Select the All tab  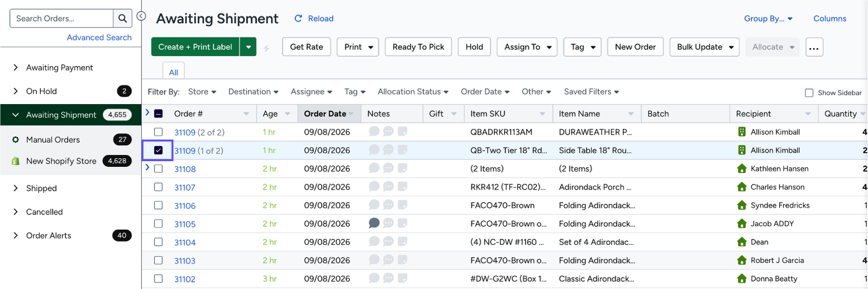(x=173, y=72)
